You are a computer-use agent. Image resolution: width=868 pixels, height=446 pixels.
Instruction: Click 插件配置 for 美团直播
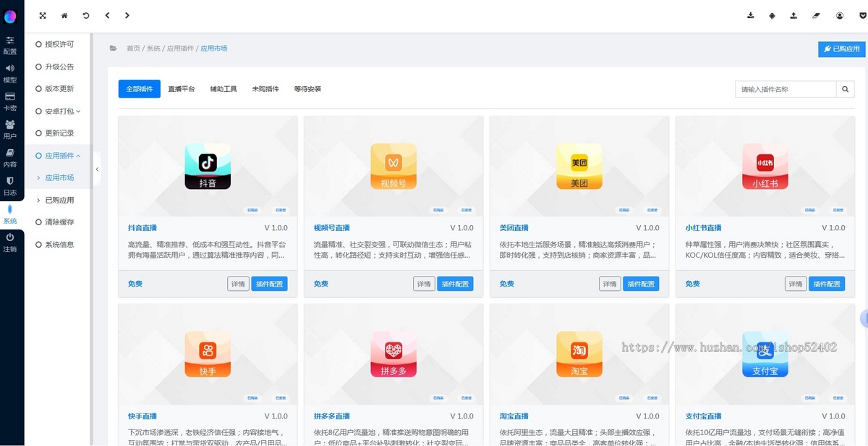tap(642, 284)
